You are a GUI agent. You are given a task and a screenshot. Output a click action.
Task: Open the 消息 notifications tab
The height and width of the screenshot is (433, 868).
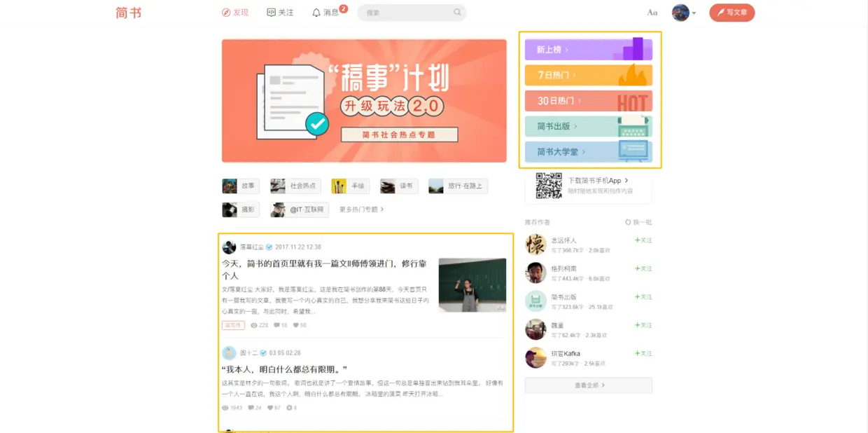(325, 13)
